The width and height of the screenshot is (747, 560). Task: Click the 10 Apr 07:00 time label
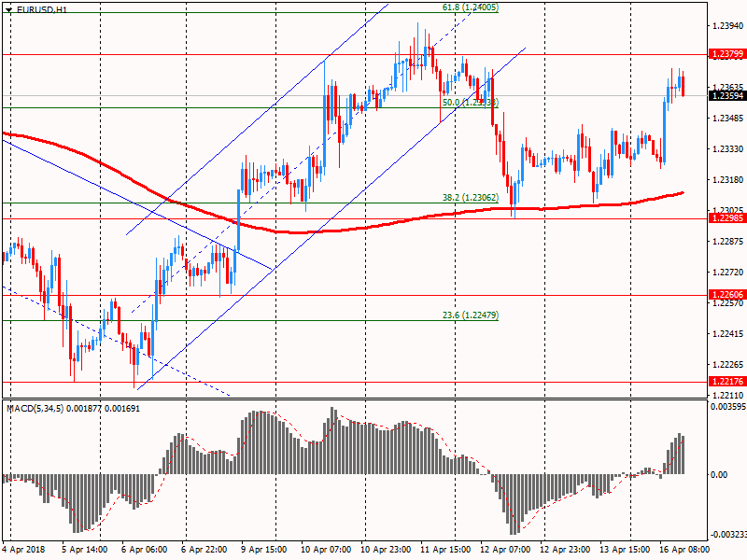point(326,550)
